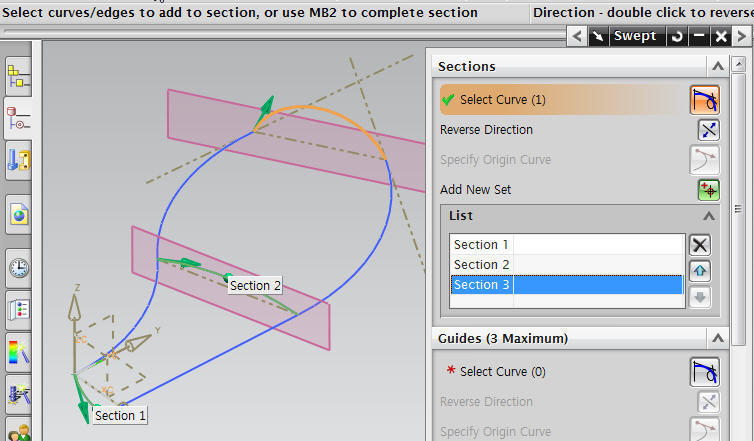The image size is (754, 441).
Task: Click the Swept dialog reset arrow
Action: point(676,36)
